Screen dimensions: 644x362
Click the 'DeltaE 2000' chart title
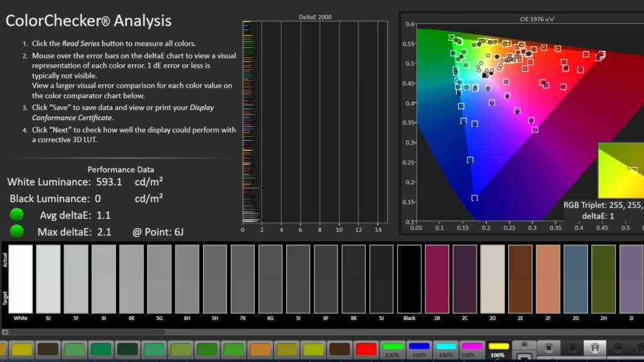(x=315, y=17)
